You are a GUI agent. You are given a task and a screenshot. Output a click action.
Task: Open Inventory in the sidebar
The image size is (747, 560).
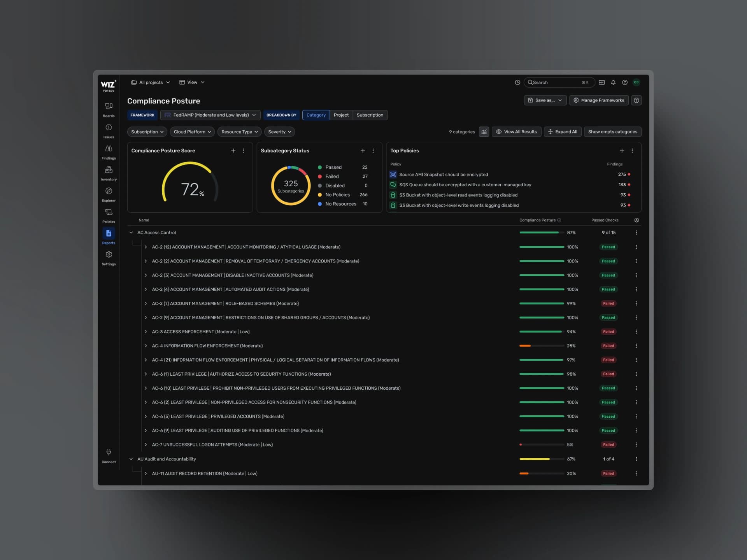[109, 173]
